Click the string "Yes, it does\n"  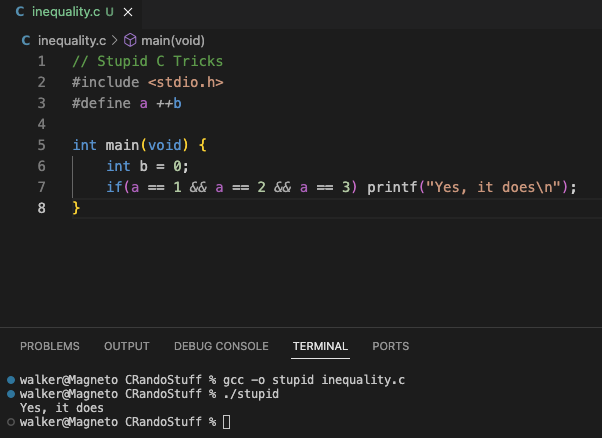(493, 187)
